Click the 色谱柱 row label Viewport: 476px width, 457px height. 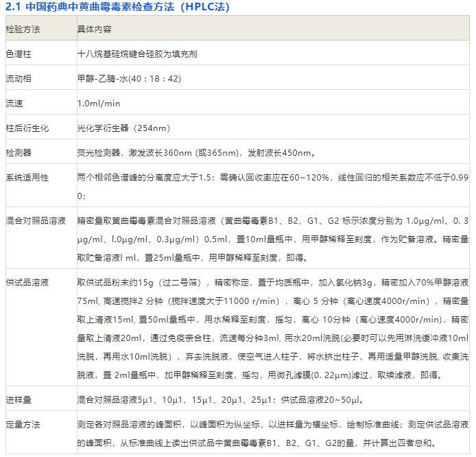[x=19, y=54]
